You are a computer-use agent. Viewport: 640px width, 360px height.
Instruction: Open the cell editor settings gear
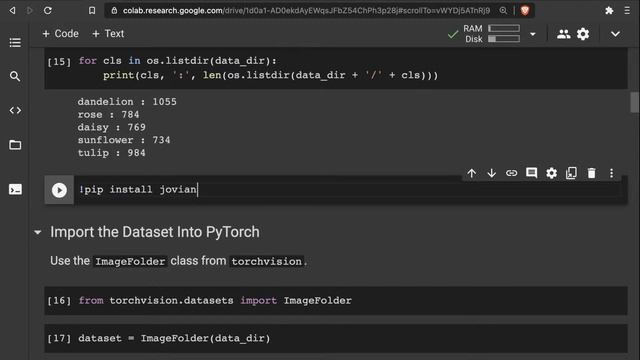click(551, 173)
